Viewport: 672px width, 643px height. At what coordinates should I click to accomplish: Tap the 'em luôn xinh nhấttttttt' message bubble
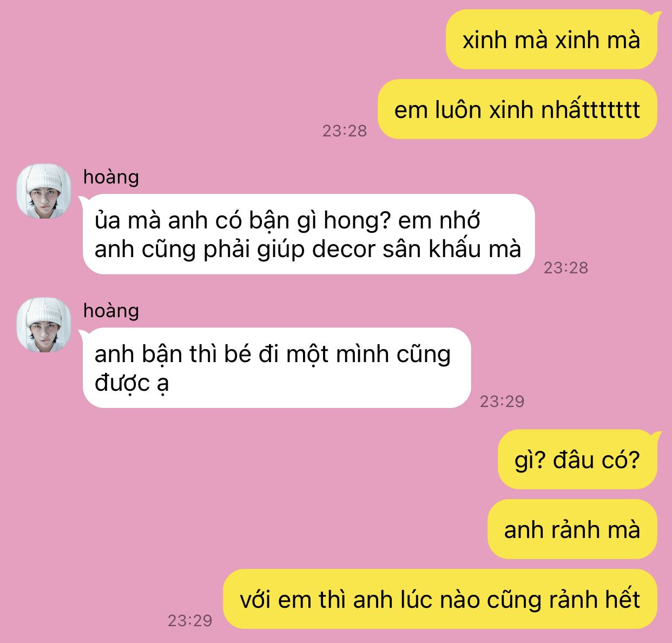(517, 109)
